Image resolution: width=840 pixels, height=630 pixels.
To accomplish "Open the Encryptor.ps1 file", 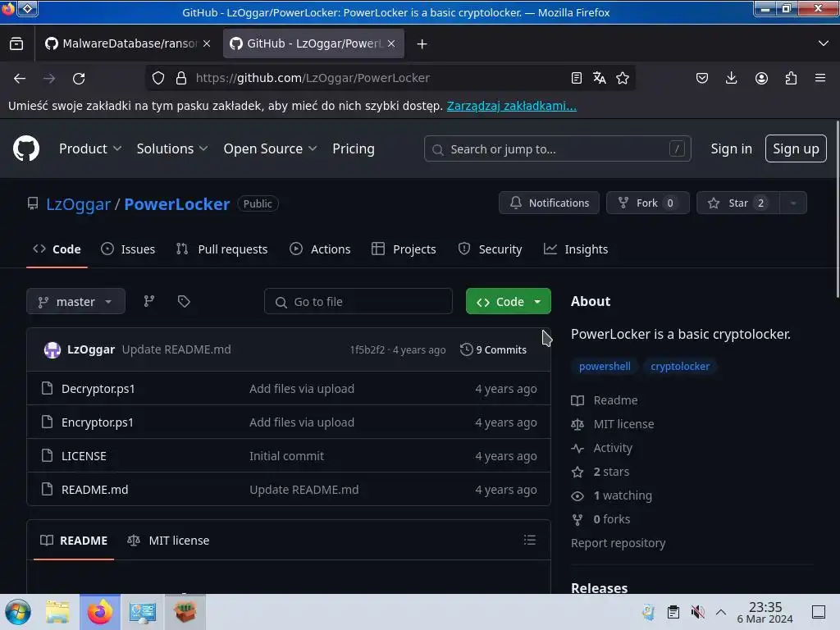I will point(98,422).
